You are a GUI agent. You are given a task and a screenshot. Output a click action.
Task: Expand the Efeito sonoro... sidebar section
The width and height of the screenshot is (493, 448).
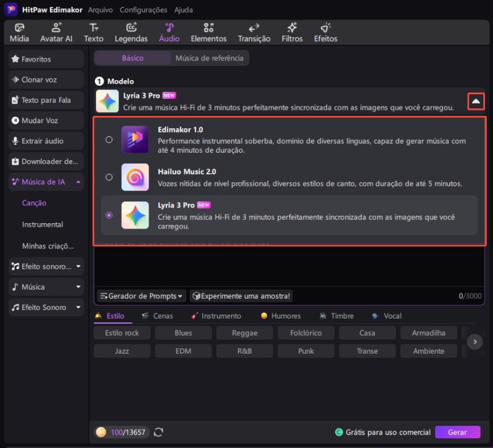(x=78, y=266)
